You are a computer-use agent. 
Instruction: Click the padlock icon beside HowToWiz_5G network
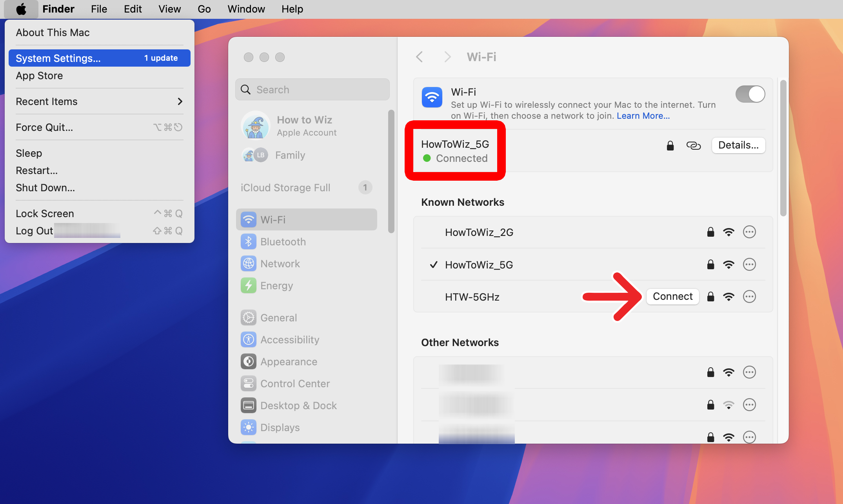670,145
